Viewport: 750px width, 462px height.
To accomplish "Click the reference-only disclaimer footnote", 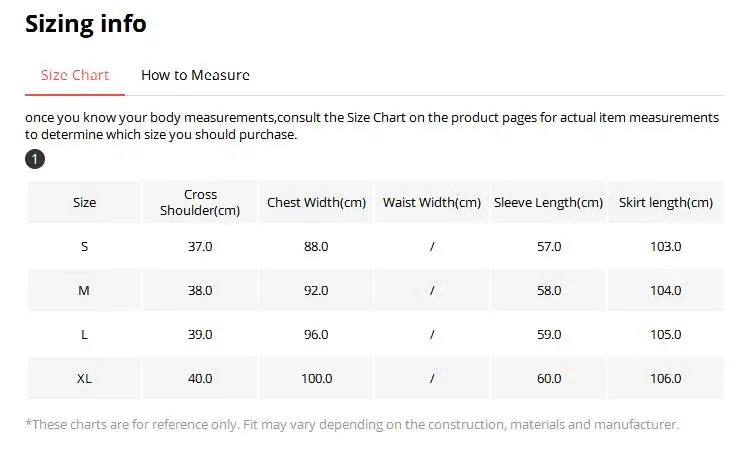I will pyautogui.click(x=352, y=425).
